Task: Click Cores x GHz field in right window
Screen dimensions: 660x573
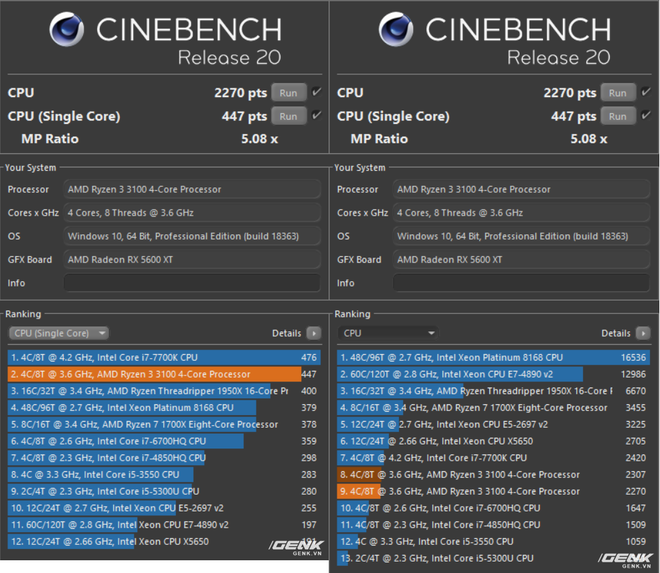Action: tap(521, 213)
